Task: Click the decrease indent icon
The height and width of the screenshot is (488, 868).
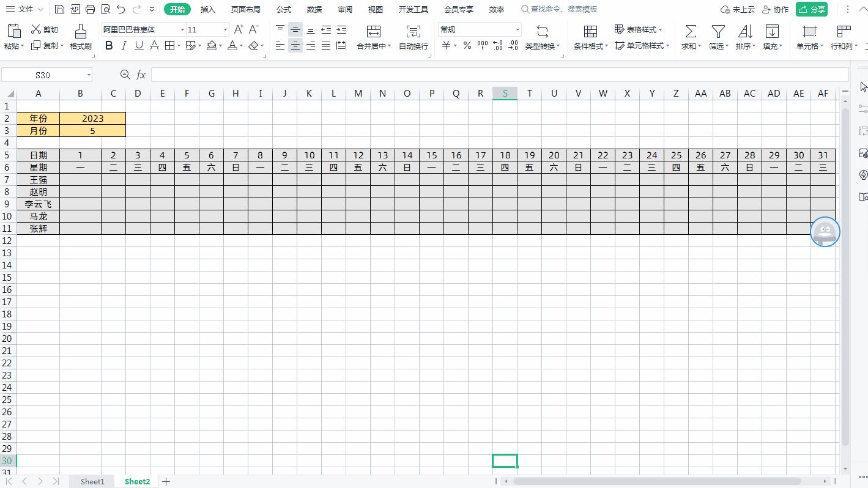Action: tap(326, 29)
